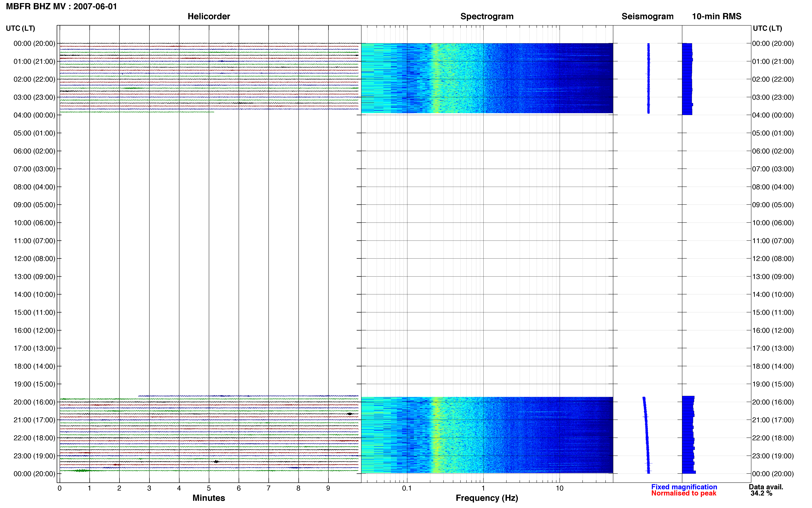Viewport: 812px width, 508px height.
Task: Click the '34.2 %' data availability value
Action: pos(761,493)
